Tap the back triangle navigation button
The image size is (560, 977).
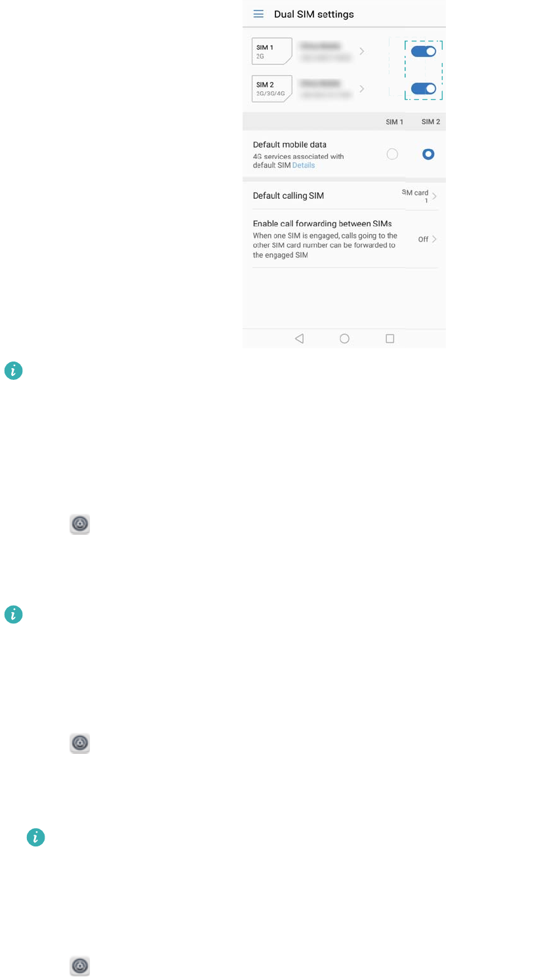tap(299, 339)
